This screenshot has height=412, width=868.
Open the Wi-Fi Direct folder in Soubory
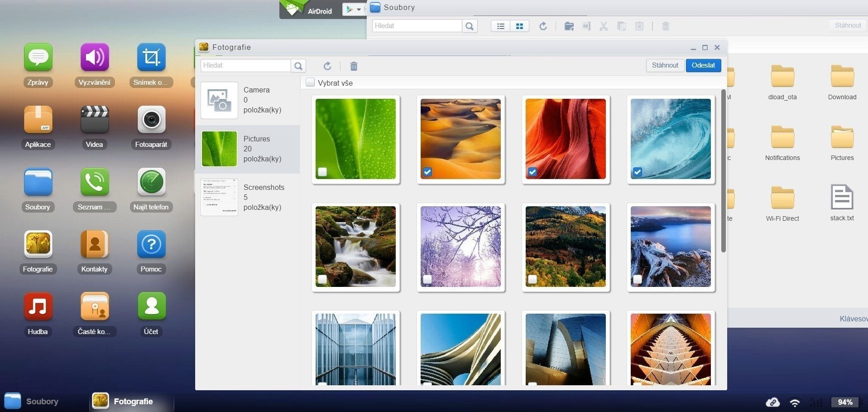point(782,204)
